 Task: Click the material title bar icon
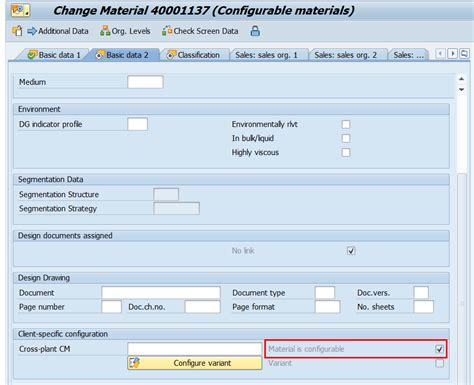(x=20, y=10)
